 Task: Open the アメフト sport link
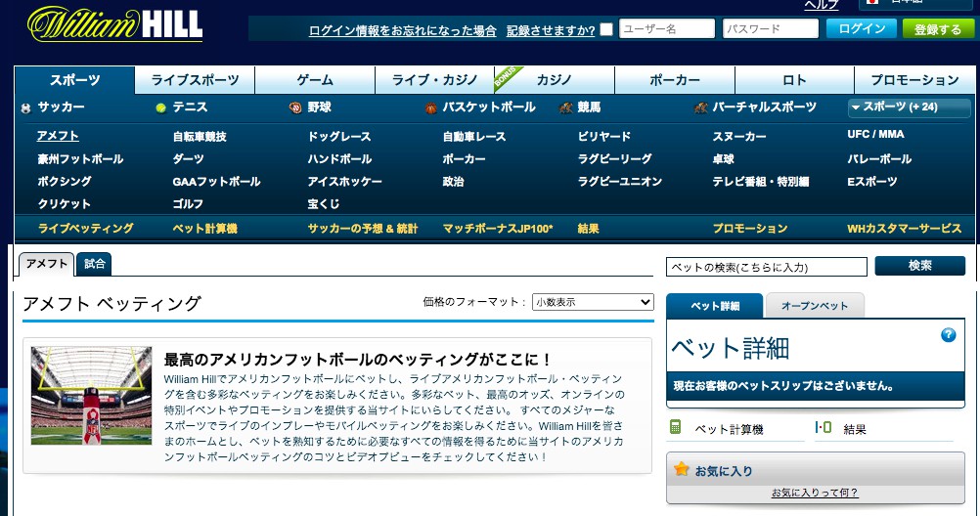click(x=58, y=136)
